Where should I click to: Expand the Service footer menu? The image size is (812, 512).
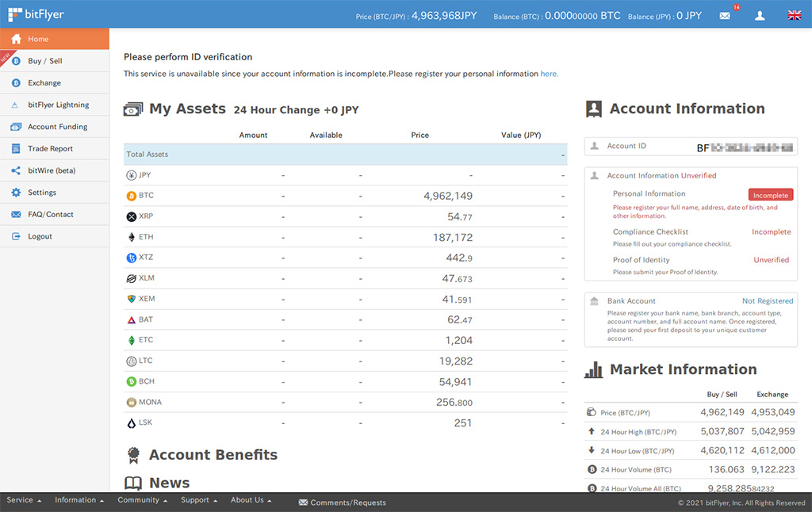(24, 500)
